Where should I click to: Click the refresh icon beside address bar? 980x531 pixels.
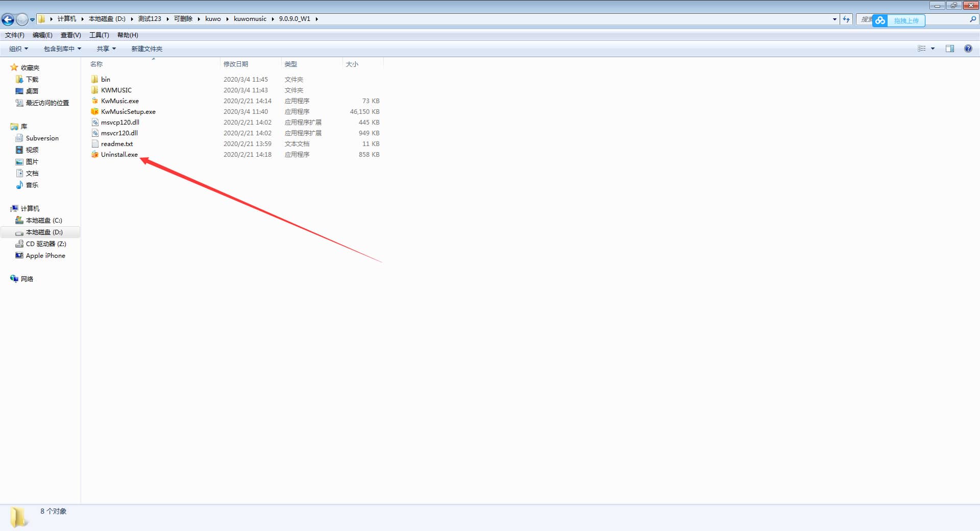click(x=846, y=19)
